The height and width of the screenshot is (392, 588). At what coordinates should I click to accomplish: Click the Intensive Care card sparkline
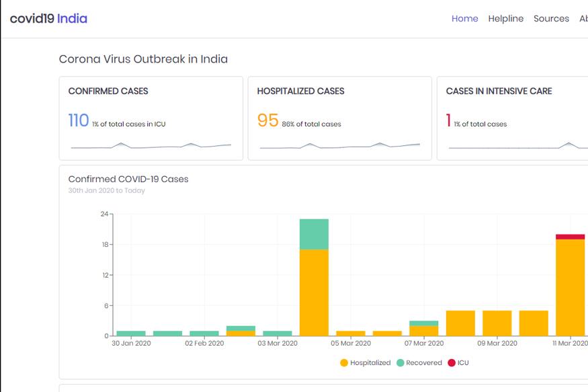tap(518, 145)
